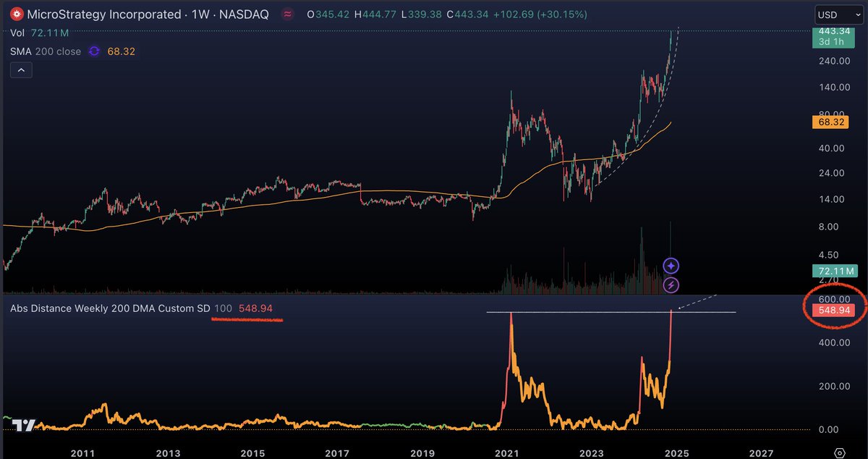This screenshot has width=868, height=459.
Task: Select the Abs Distance Weekly 200 DMA Custom SD legend
Action: (x=110, y=308)
